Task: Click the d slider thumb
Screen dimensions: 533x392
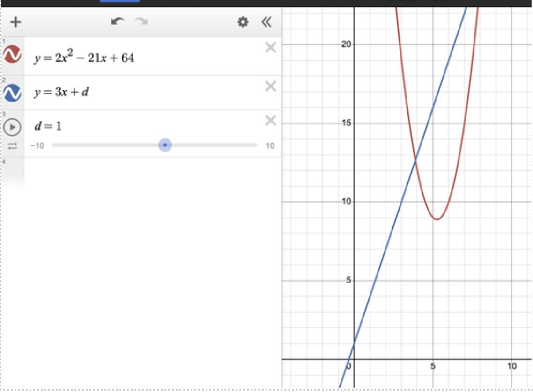Action: (165, 145)
